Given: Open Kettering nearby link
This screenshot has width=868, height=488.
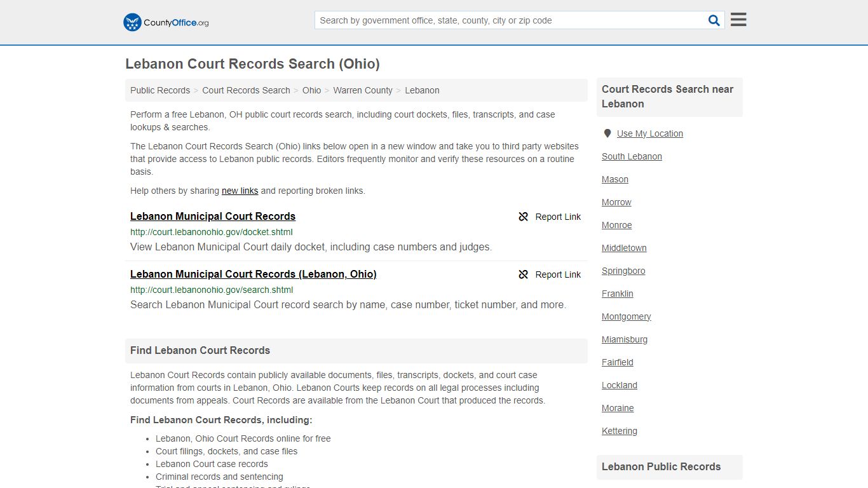Looking at the screenshot, I should click(x=620, y=431).
